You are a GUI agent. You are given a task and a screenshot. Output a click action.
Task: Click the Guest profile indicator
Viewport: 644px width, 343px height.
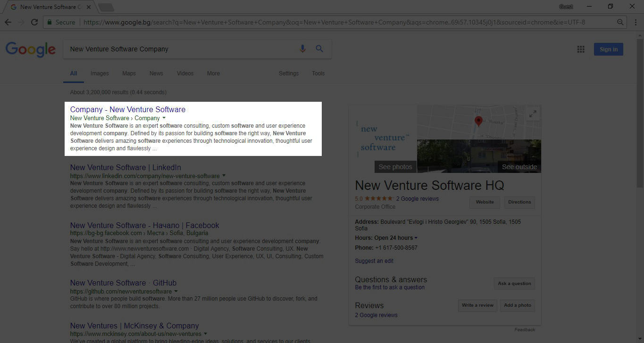point(566,7)
